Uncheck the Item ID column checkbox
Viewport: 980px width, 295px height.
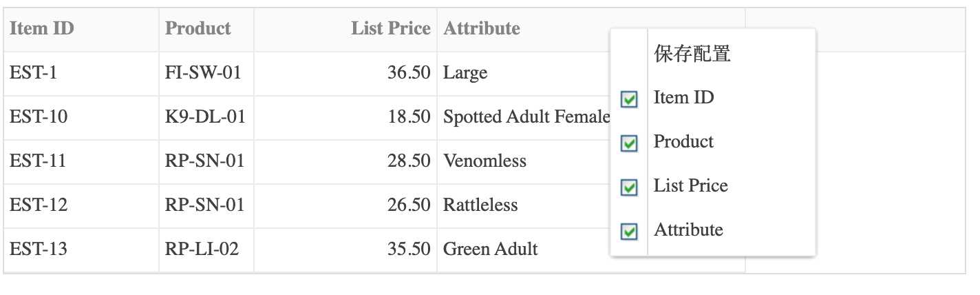(629, 99)
